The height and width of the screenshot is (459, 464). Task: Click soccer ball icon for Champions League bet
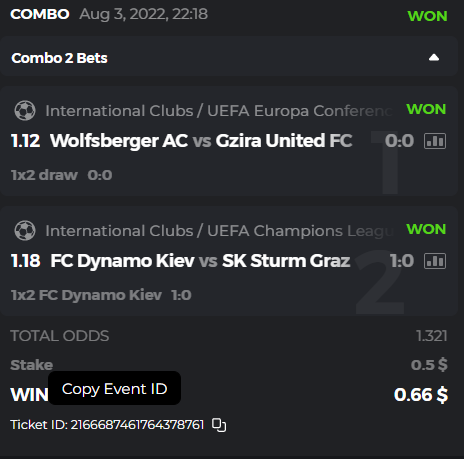[x=25, y=231]
